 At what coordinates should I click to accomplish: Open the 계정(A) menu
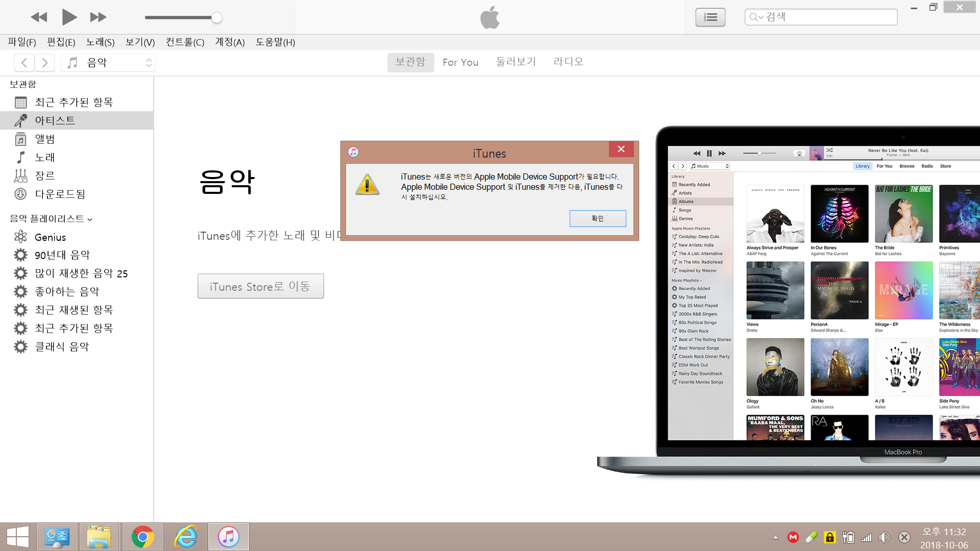[x=230, y=42]
